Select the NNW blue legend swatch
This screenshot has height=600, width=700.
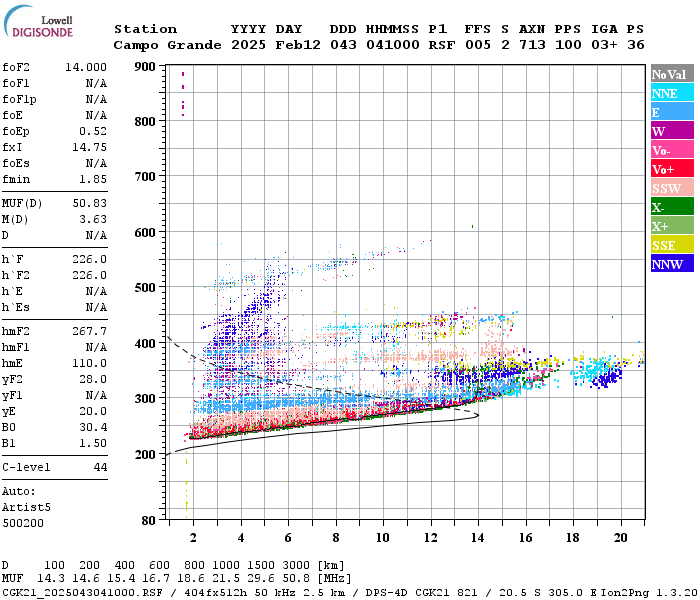[x=672, y=263]
